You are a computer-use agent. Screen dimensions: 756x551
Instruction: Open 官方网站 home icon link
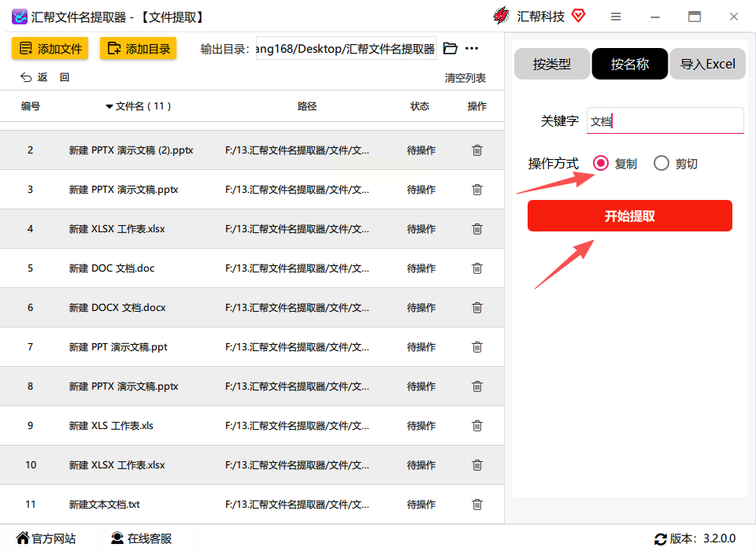[23, 538]
